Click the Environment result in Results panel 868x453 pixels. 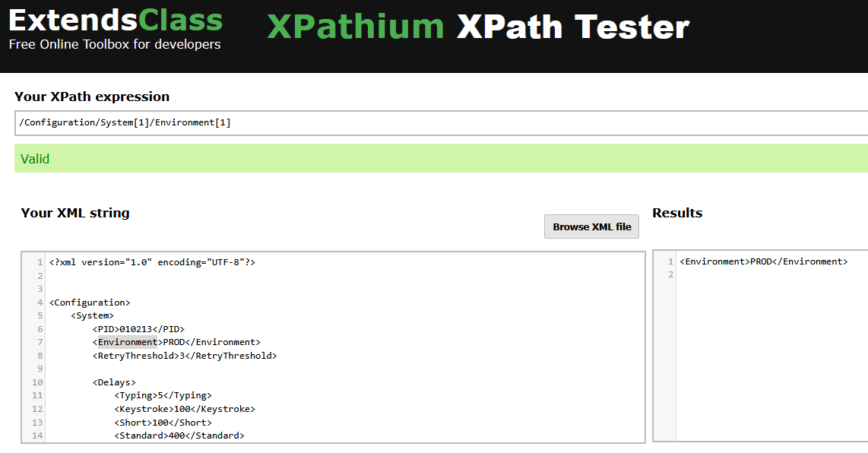coord(763,261)
